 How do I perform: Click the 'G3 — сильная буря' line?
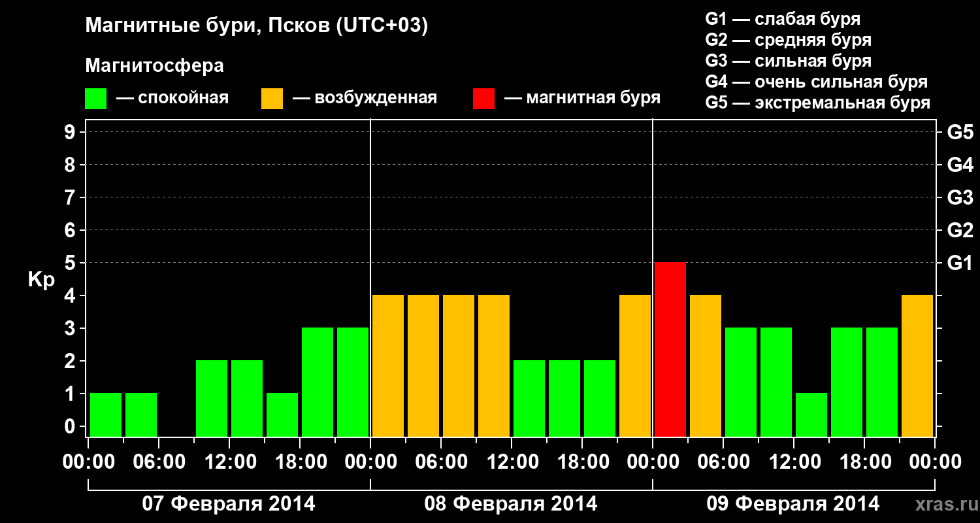point(789,61)
